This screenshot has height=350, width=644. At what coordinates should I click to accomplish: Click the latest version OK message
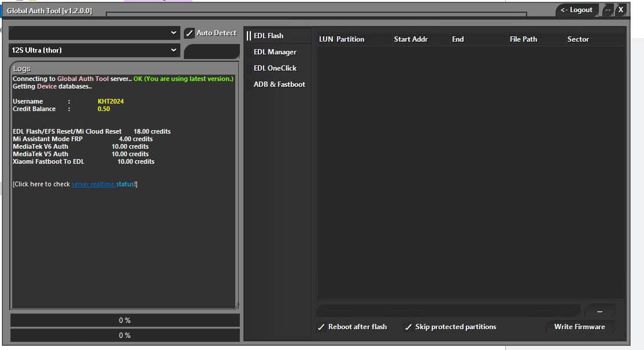click(183, 79)
